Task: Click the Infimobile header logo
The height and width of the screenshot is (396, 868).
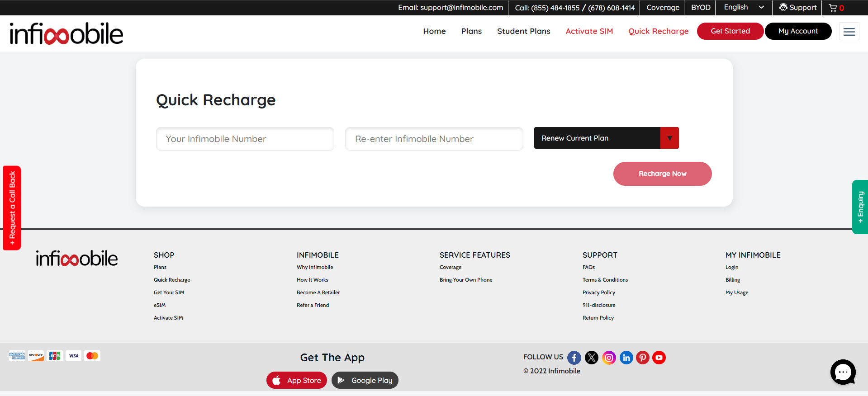Action: pyautogui.click(x=66, y=33)
